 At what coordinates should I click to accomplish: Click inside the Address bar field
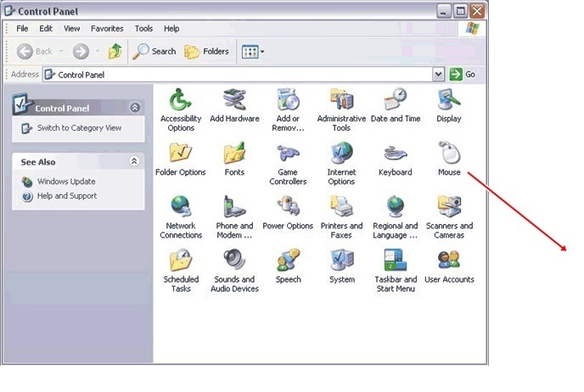click(238, 75)
